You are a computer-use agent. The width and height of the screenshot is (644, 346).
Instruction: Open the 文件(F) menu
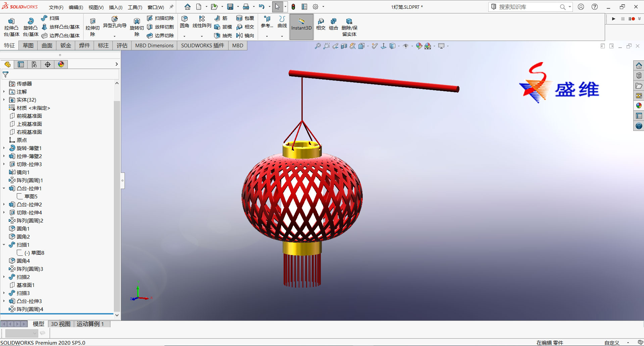tap(56, 7)
